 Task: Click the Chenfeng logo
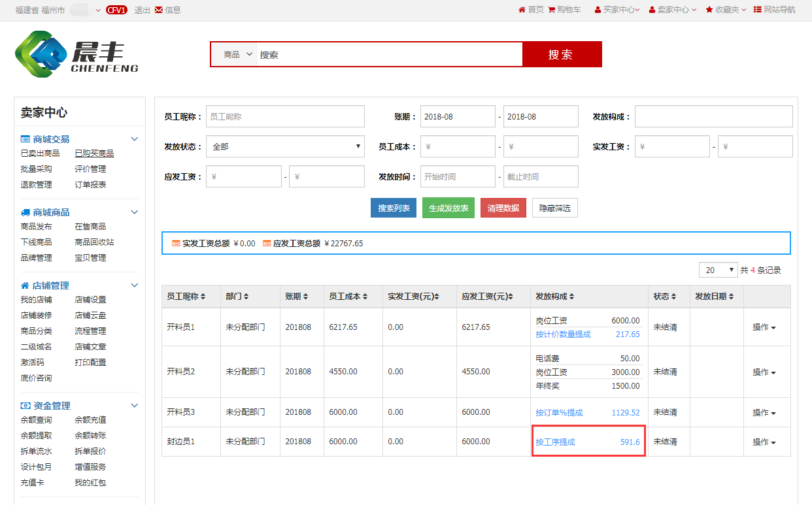pyautogui.click(x=76, y=55)
